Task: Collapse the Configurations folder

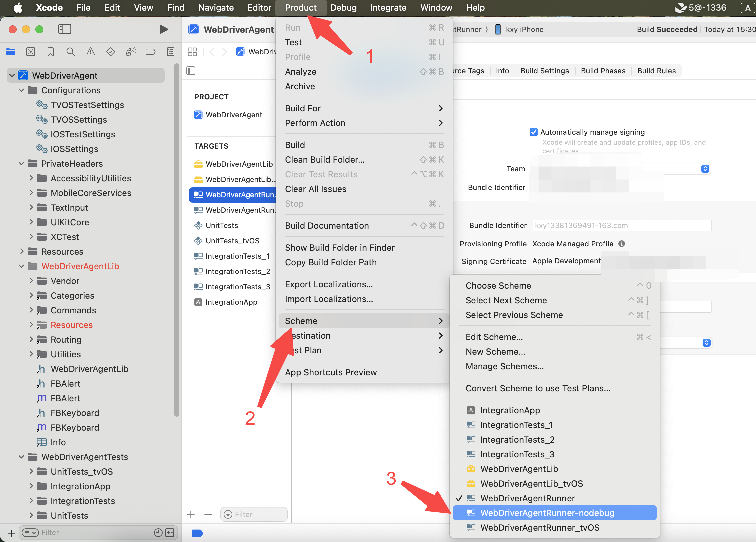Action: [x=21, y=90]
